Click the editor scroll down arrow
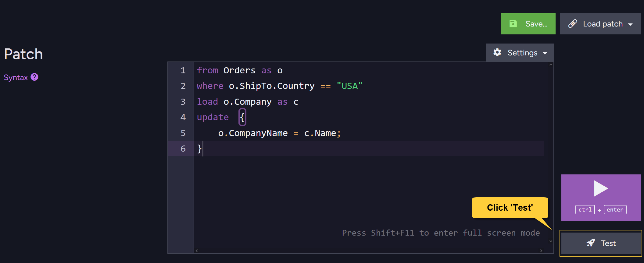Image resolution: width=644 pixels, height=263 pixels. pyautogui.click(x=551, y=241)
